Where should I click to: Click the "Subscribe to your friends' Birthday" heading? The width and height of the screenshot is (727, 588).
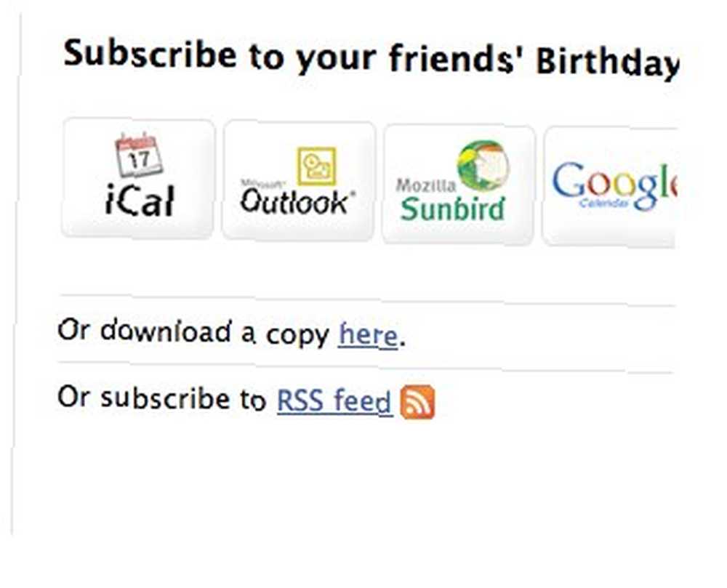click(x=371, y=57)
